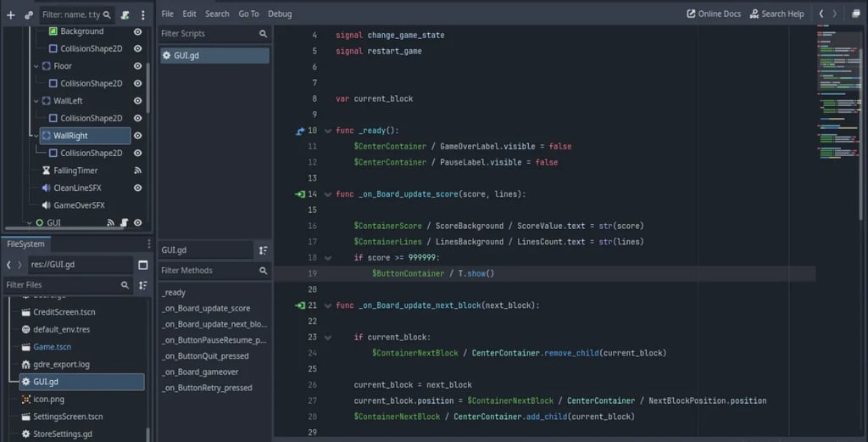868x442 pixels.
Task: Collapse the WallLeft node in the scene tree
Action: coord(36,101)
